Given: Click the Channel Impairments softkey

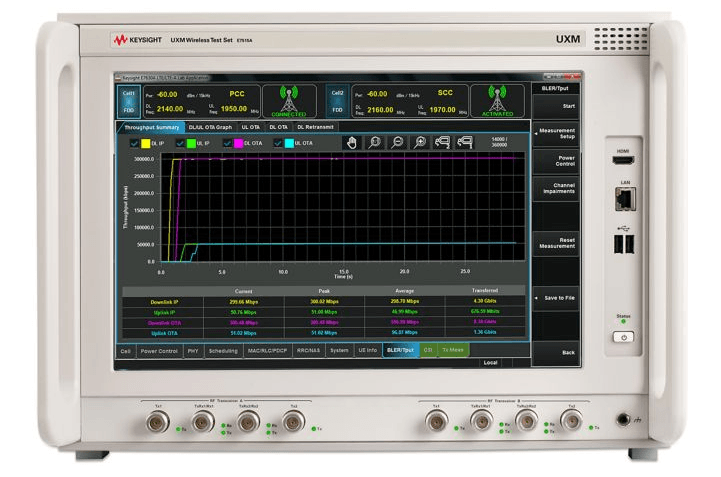Looking at the screenshot, I should [555, 189].
